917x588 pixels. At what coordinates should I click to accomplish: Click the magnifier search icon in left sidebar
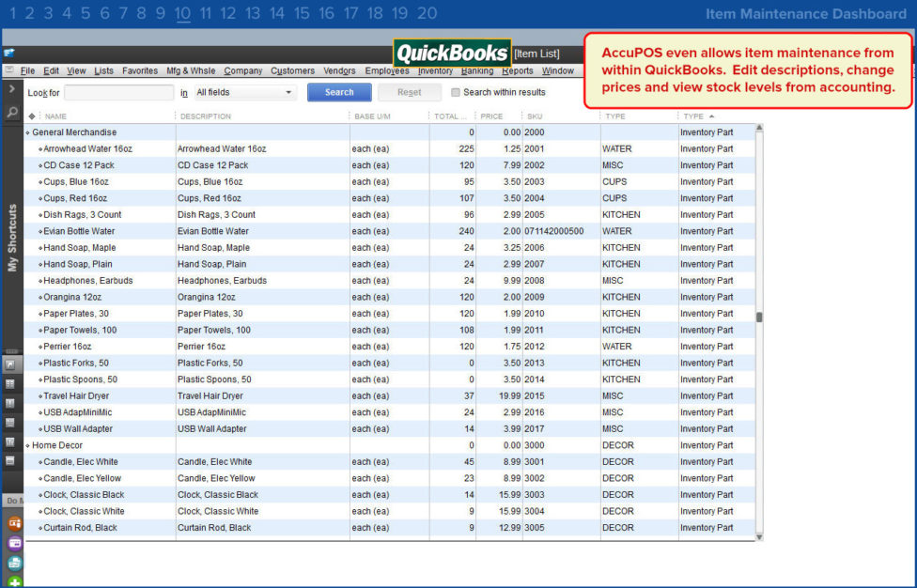point(11,112)
